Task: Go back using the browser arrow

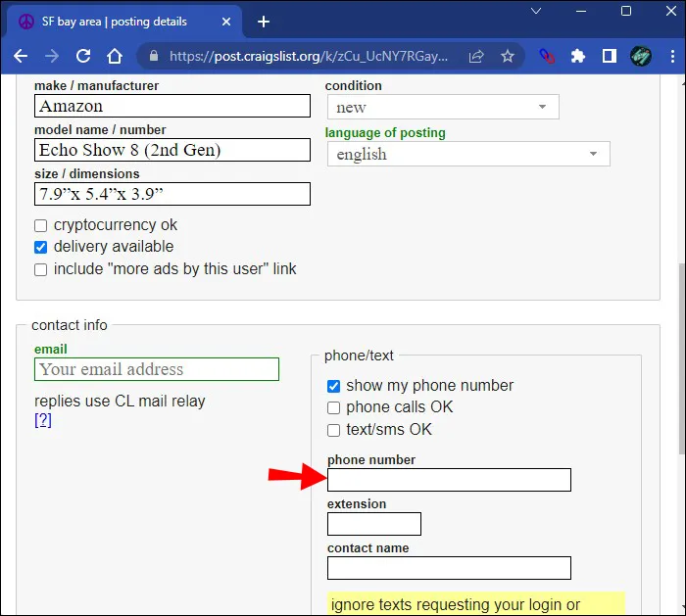Action: tap(21, 56)
